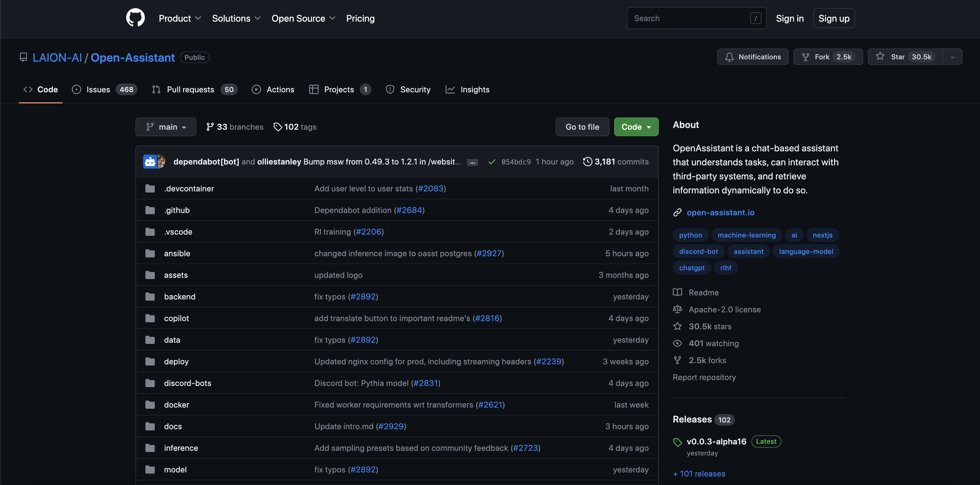Click the repository book icon beside LAION-AI
The width and height of the screenshot is (980, 485).
click(x=23, y=57)
